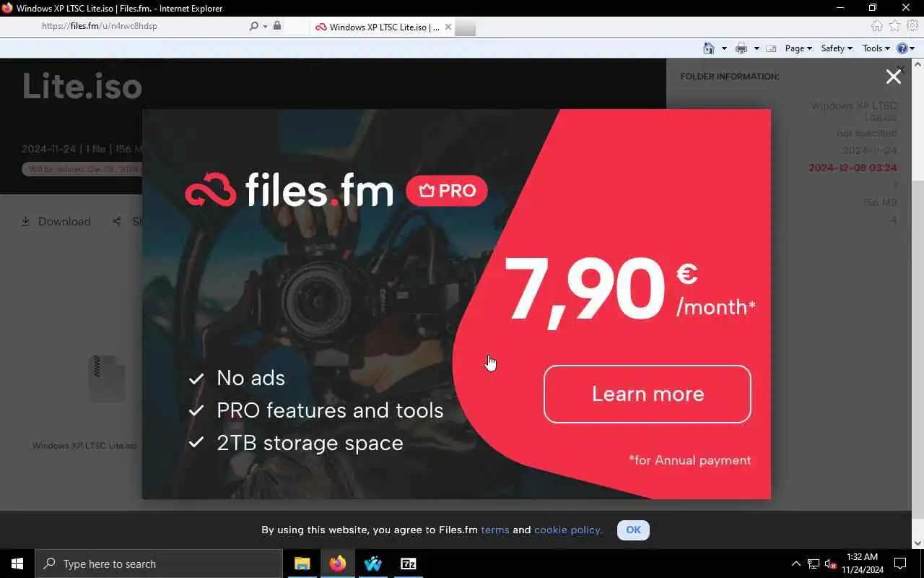Open File Explorer from the taskbar
Viewport: 924px width, 578px height.
tap(302, 564)
